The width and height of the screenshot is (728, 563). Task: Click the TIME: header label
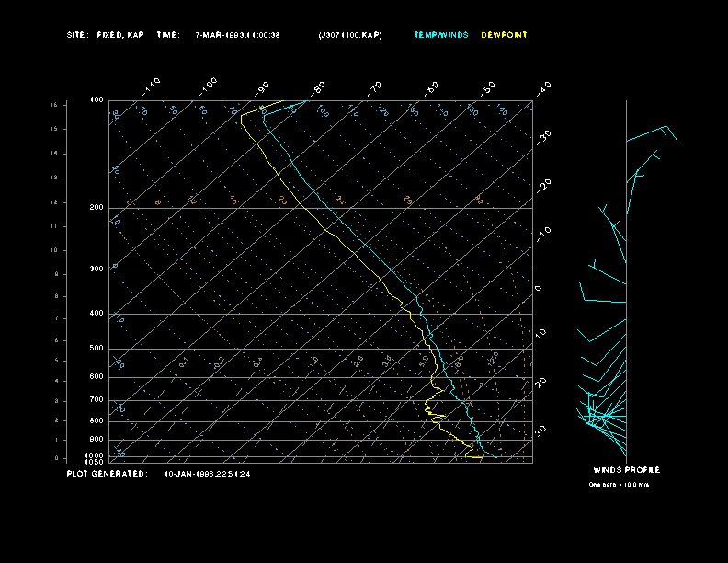click(168, 35)
